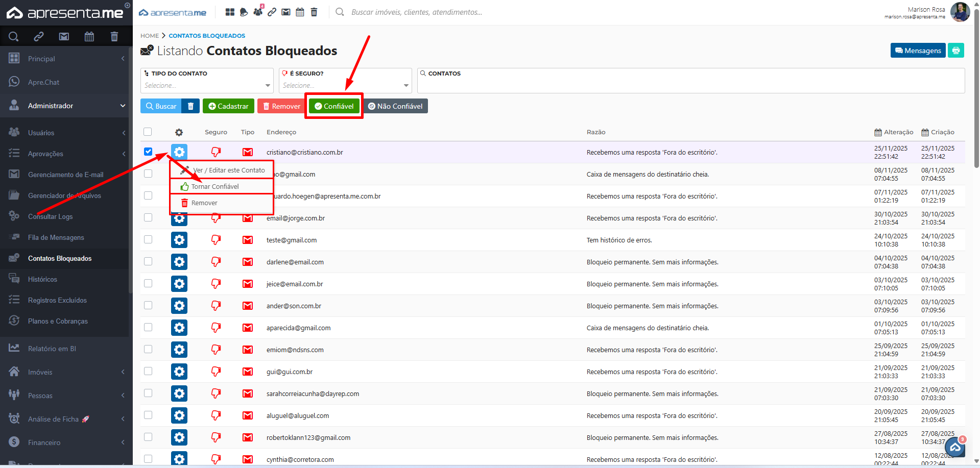The height and width of the screenshot is (468, 980).
Task: Uncheck the cristiano@cristiano.com.br row checkbox
Action: click(x=148, y=152)
